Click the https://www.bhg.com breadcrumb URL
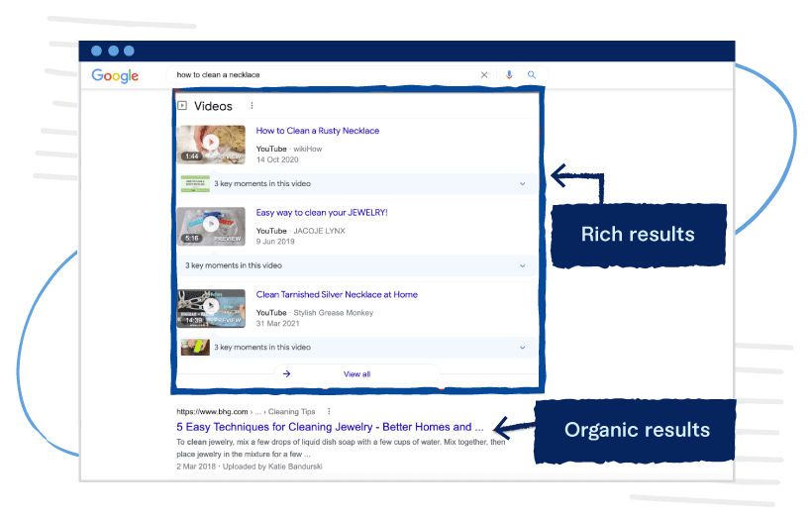The image size is (812, 519). pyautogui.click(x=212, y=412)
